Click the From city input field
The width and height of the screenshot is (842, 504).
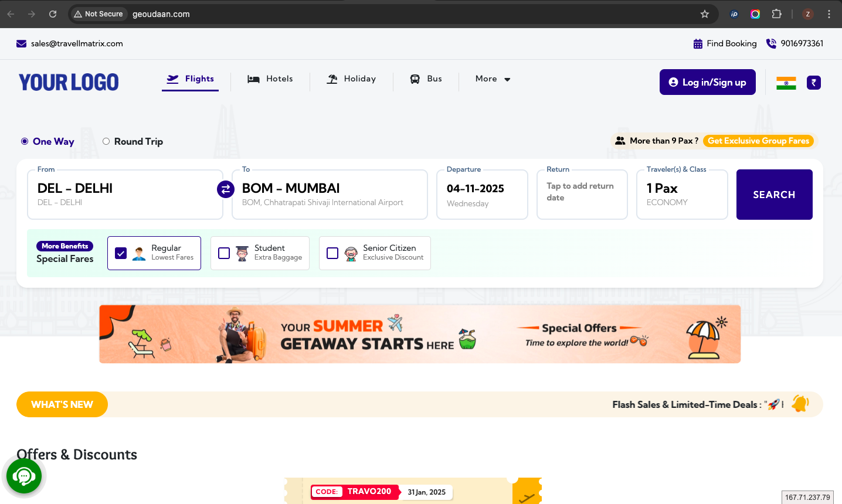click(125, 195)
